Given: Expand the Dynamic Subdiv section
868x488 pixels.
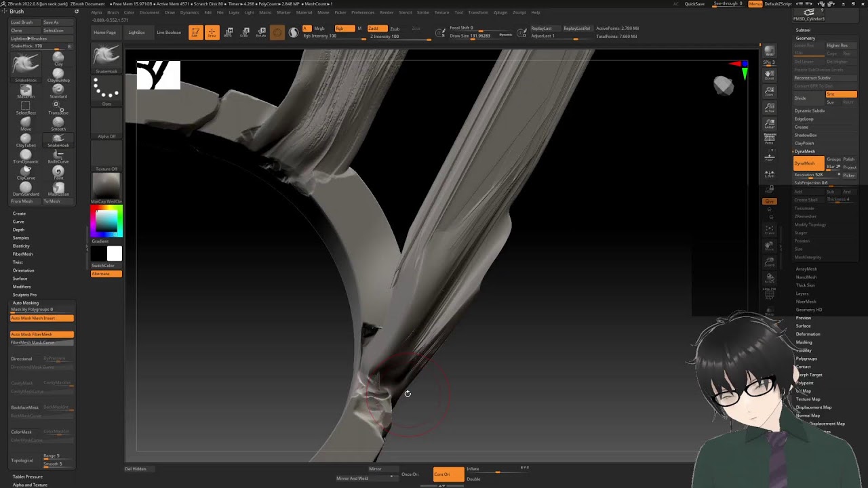Looking at the screenshot, I should 810,110.
